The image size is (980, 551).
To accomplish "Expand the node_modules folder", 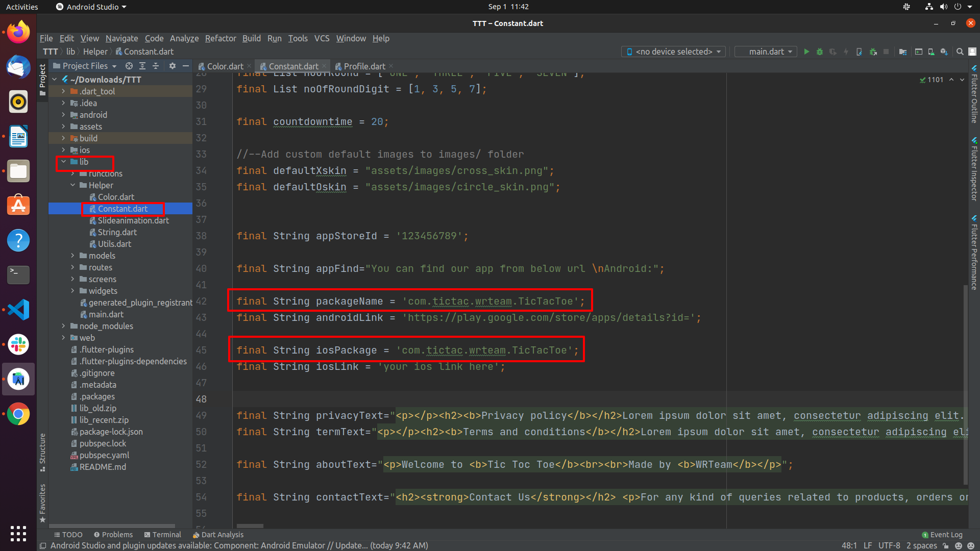I will point(63,326).
